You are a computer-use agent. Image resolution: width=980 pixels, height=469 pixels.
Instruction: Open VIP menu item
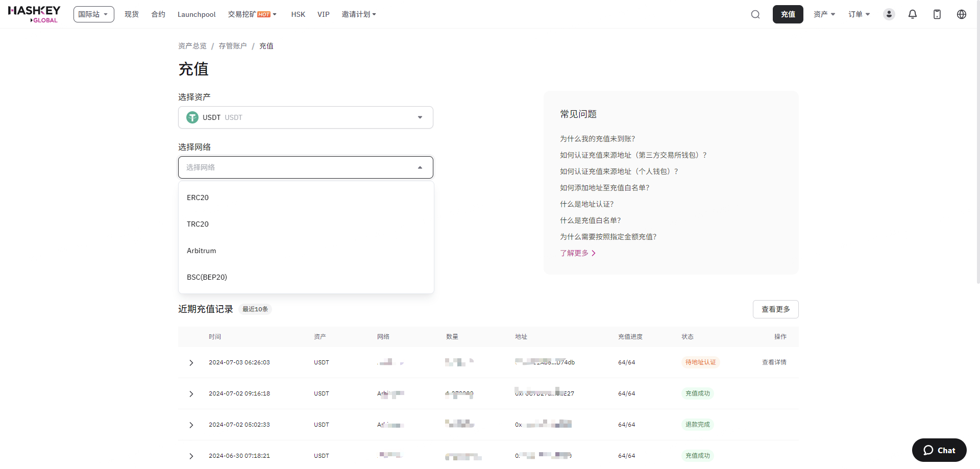click(324, 14)
